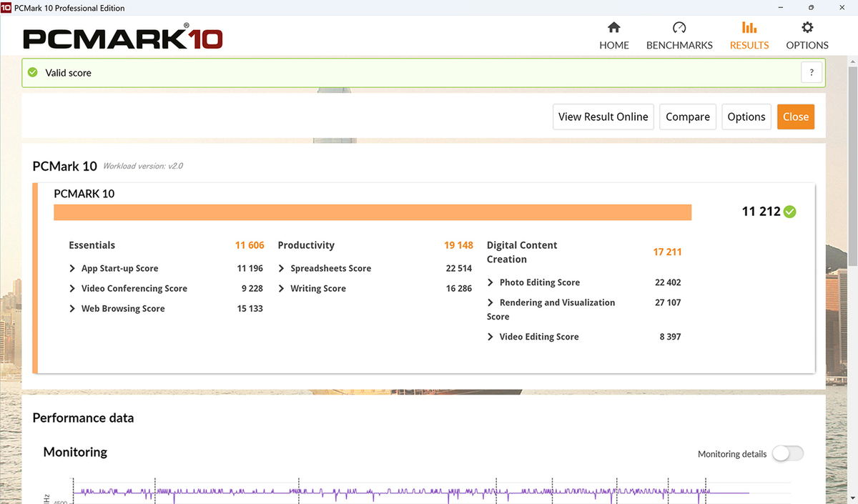This screenshot has width=858, height=504.
Task: Click the Results bar chart icon
Action: coord(749,28)
